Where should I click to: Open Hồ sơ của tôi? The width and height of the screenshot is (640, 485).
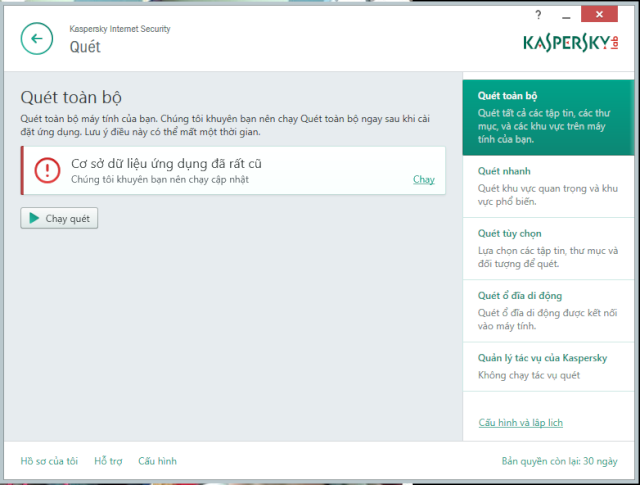click(x=49, y=461)
